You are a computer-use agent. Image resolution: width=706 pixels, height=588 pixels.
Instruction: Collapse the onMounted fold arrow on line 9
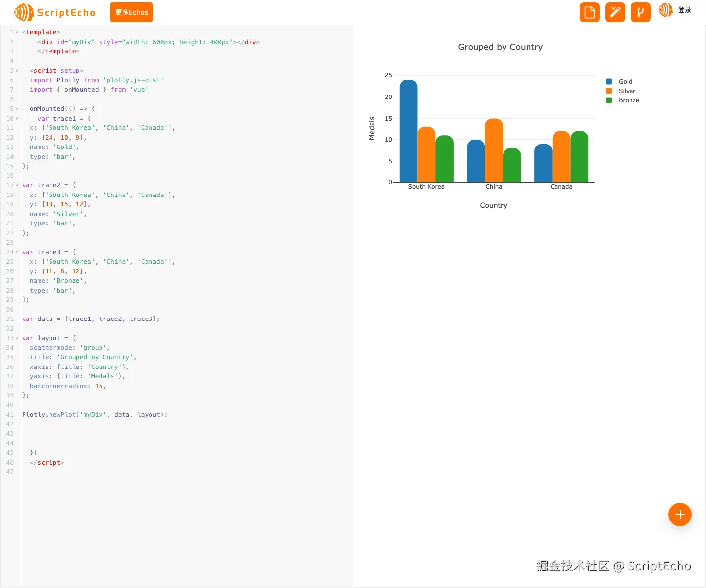point(17,109)
